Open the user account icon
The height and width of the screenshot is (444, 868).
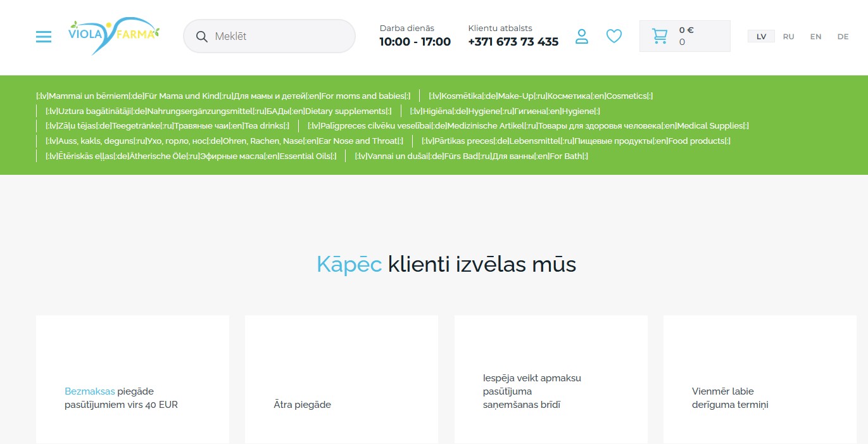(582, 37)
